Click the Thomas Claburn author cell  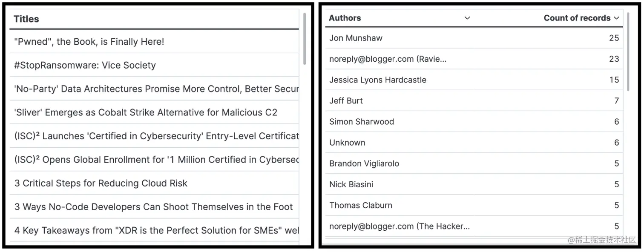(400, 205)
